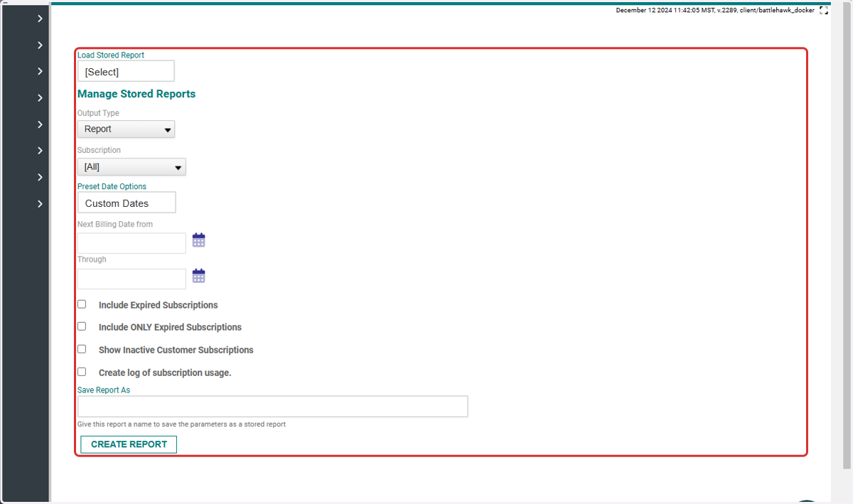The image size is (853, 504).
Task: Check Include Expired Subscriptions box
Action: point(82,304)
